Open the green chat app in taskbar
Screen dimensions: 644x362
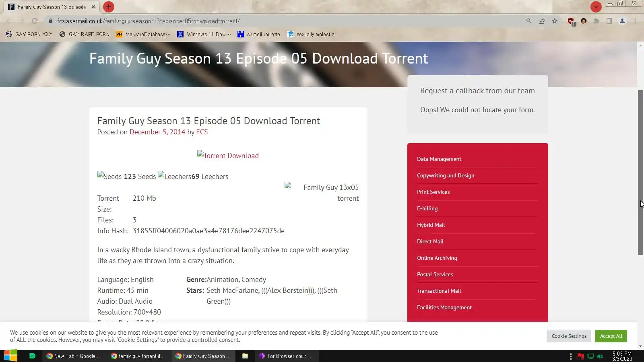point(33,356)
